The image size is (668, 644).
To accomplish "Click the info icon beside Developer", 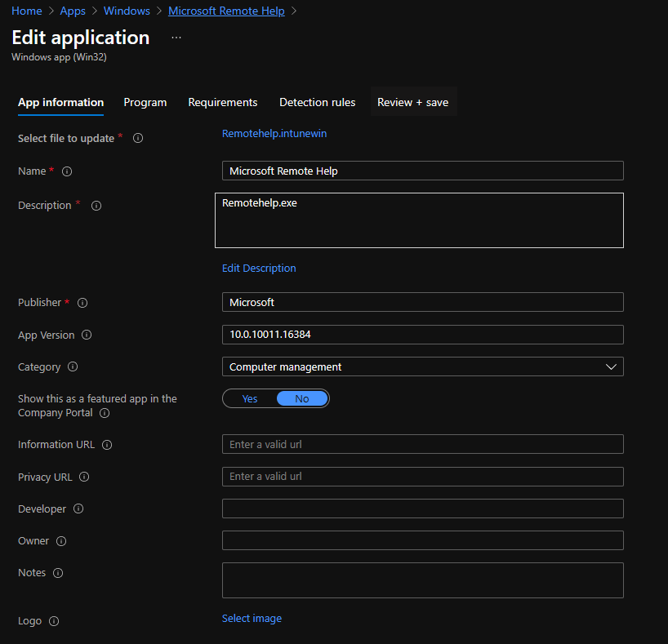I will point(78,509).
